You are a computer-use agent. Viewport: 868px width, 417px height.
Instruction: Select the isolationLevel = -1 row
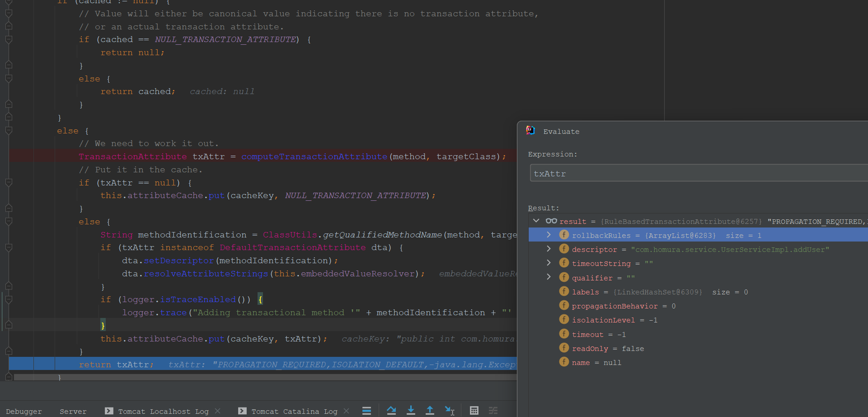click(x=698, y=320)
